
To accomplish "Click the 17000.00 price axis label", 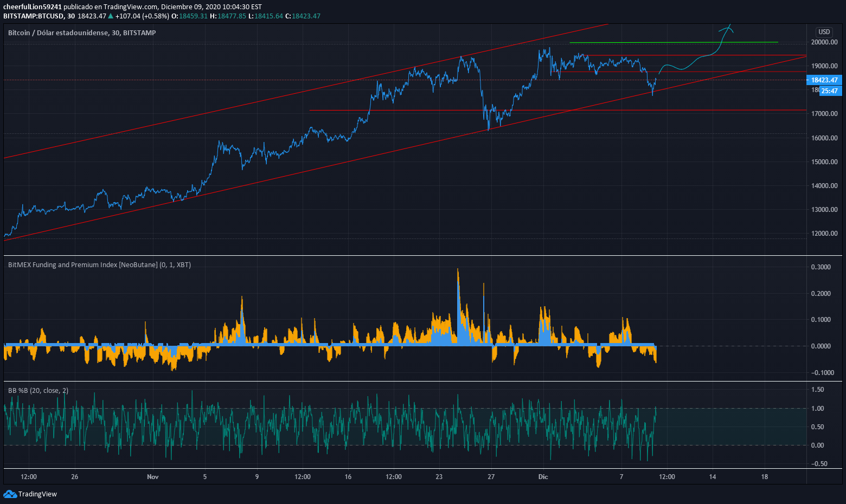I will (x=824, y=114).
